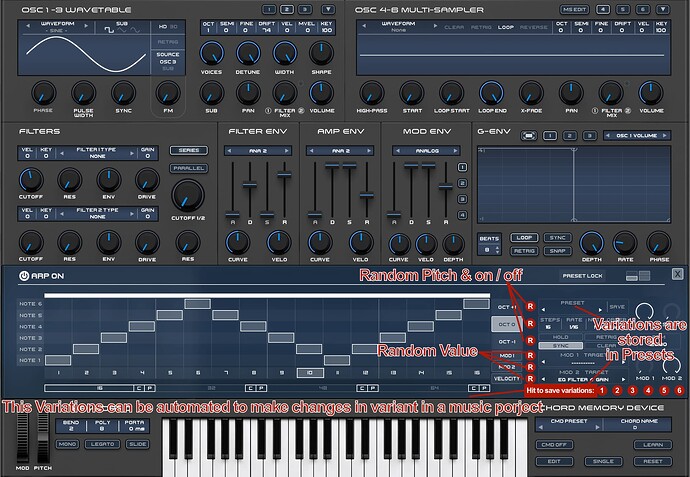Click P button of the 16-step segment

pos(149,388)
